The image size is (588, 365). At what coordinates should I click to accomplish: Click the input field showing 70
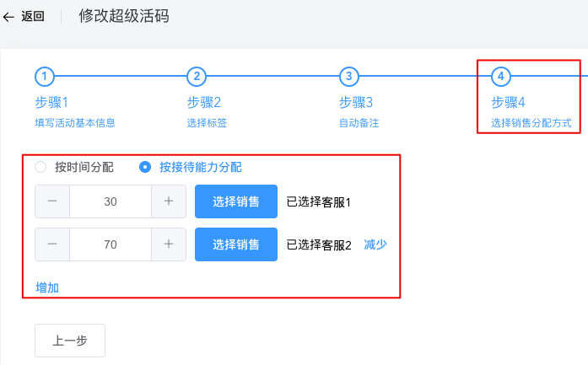[111, 244]
